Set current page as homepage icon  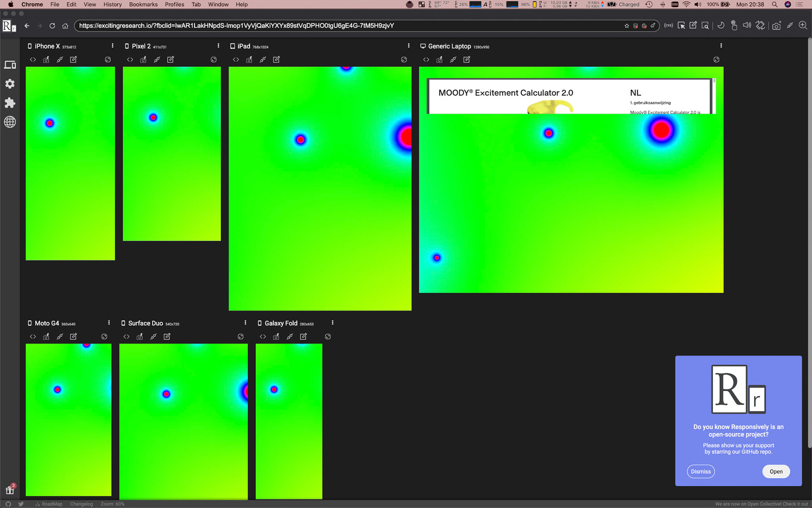tap(653, 26)
